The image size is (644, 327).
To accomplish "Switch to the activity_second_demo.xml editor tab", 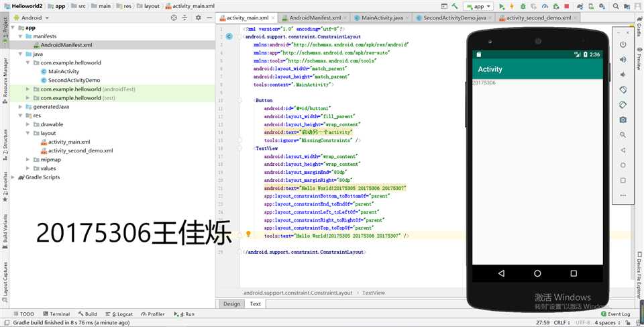I will (x=537, y=17).
